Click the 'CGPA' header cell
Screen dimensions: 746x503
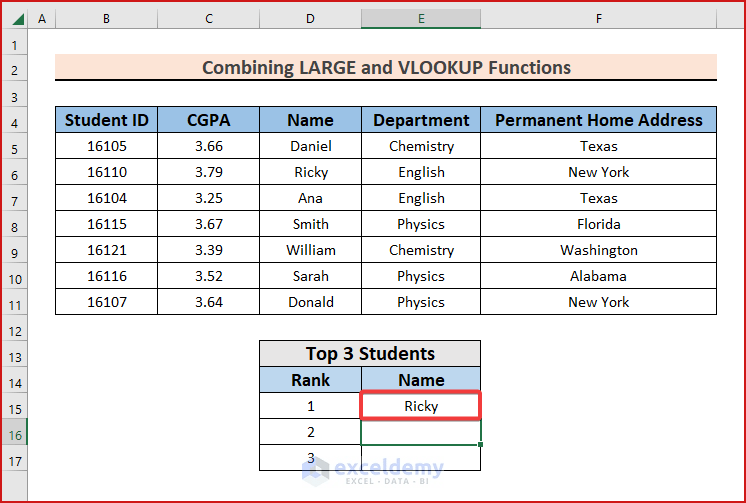[x=208, y=119]
